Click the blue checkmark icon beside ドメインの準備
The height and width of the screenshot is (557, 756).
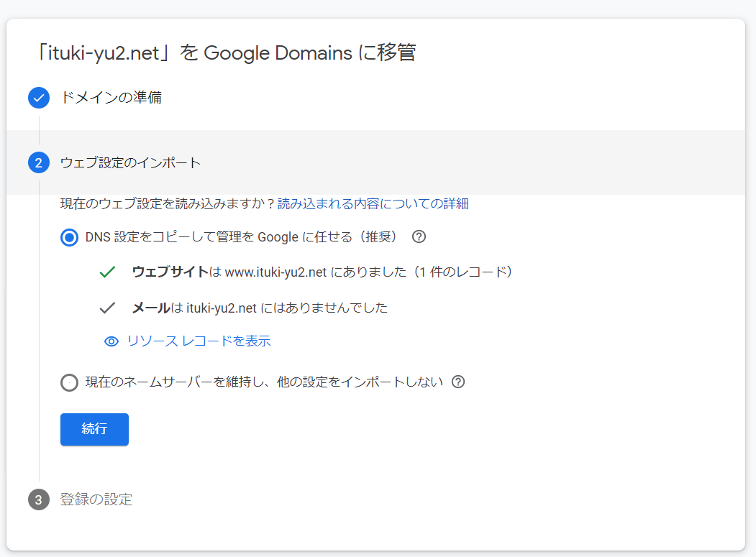[x=39, y=98]
